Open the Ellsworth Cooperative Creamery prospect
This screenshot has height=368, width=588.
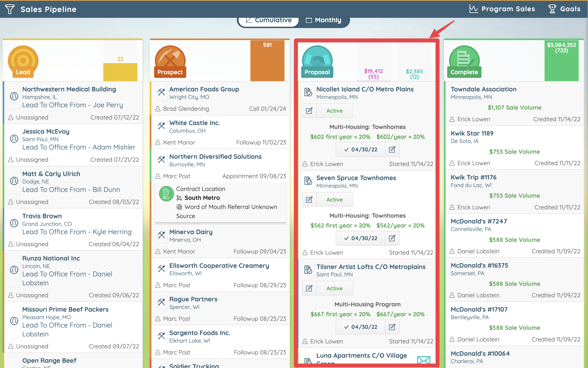click(x=219, y=266)
